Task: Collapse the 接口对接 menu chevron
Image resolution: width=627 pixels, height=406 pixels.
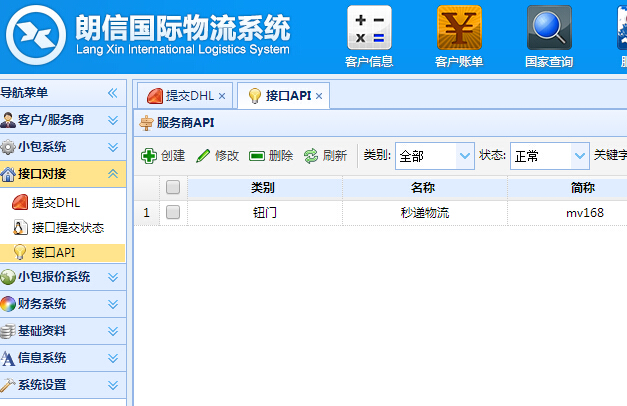Action: pos(113,174)
